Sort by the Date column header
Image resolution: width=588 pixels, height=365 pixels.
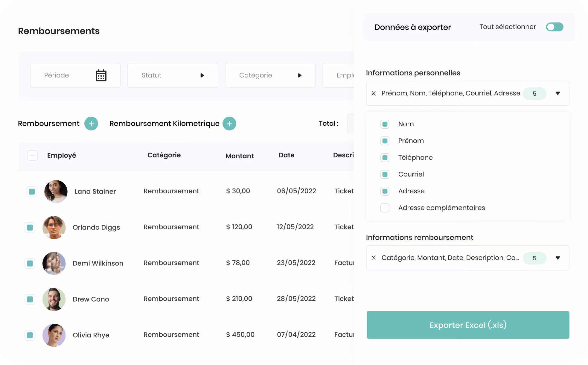287,155
